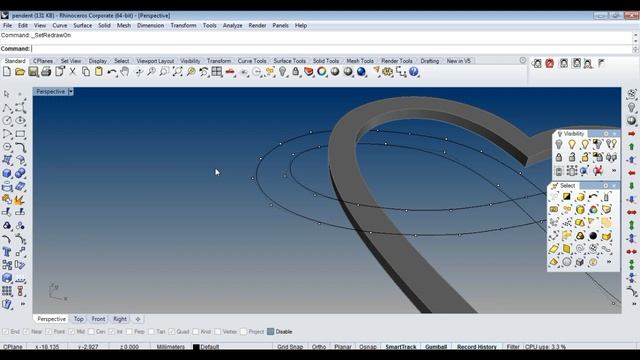Open the color wheel object properties icon

[322, 72]
